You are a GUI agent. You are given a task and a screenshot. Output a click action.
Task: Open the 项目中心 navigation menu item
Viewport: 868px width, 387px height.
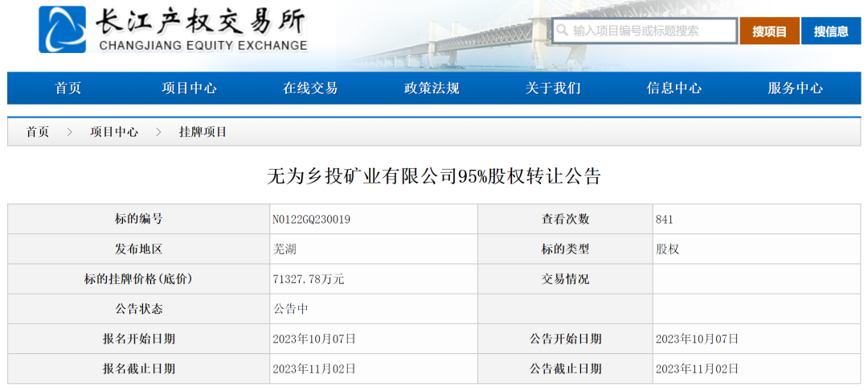[189, 89]
